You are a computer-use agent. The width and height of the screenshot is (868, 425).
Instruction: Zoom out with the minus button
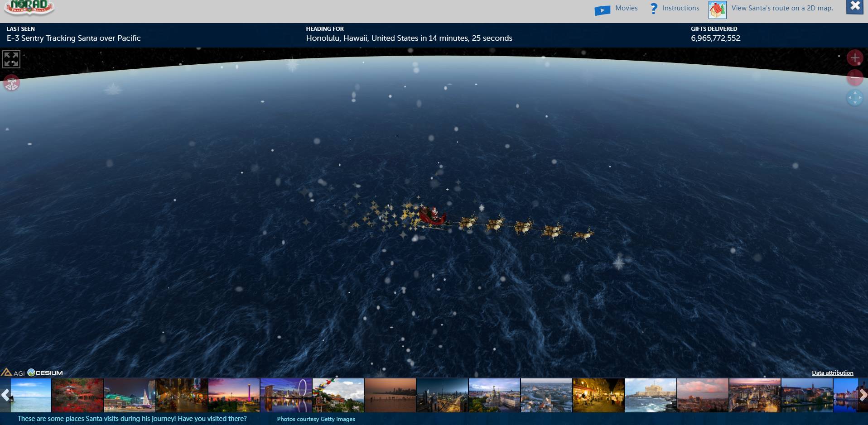click(x=855, y=78)
